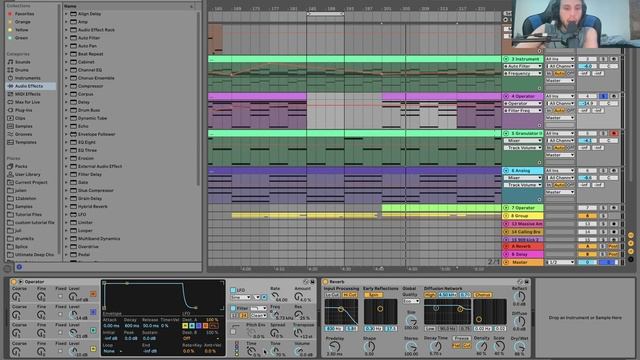Select Operator oscillator B green square

click(x=93, y=330)
